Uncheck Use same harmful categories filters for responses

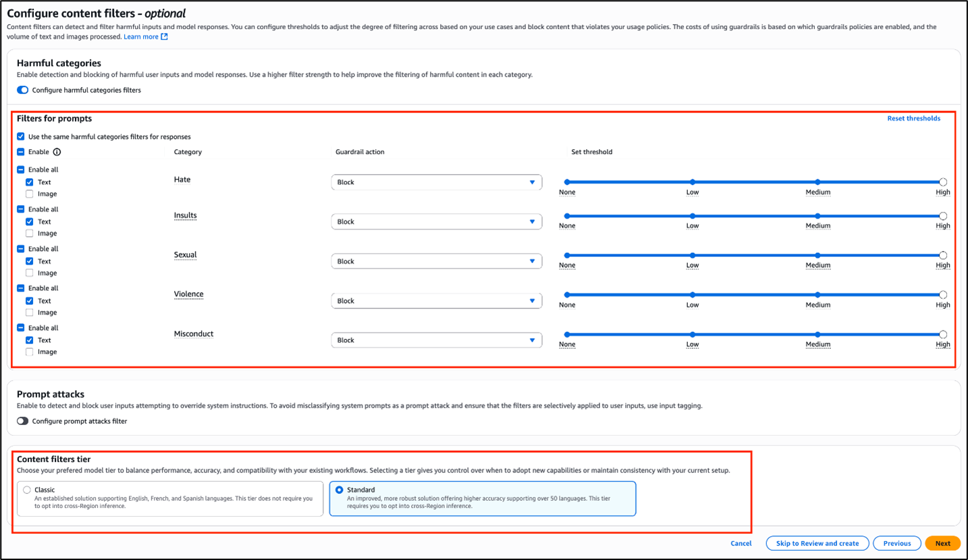pos(20,136)
